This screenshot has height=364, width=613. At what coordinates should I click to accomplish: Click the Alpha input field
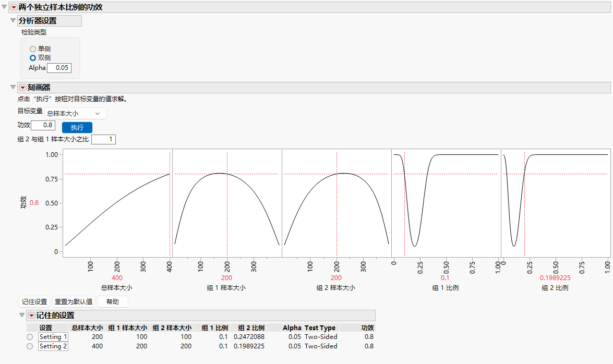(x=59, y=68)
